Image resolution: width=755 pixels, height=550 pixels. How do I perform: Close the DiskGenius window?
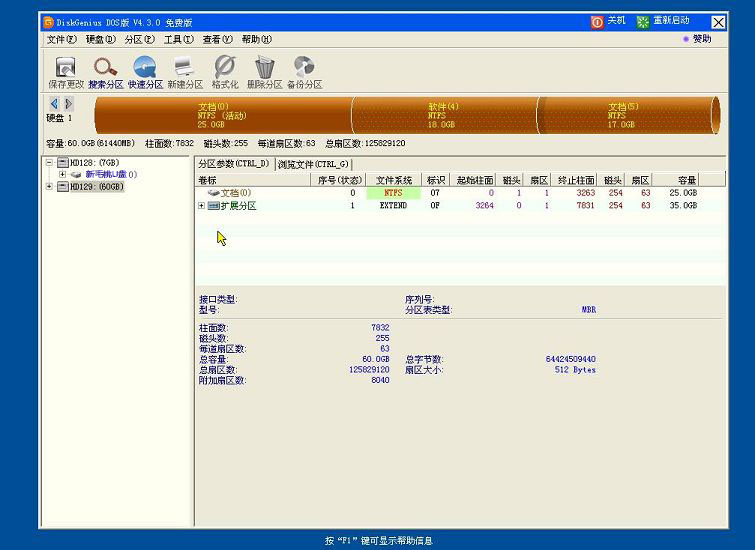point(718,22)
